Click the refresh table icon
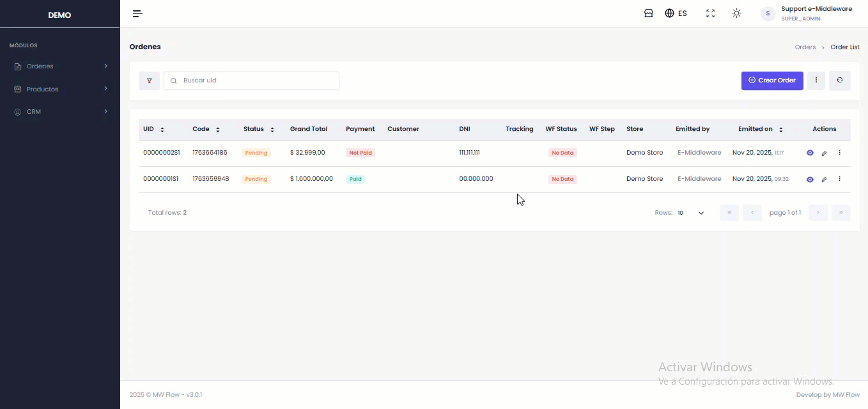 pyautogui.click(x=839, y=81)
